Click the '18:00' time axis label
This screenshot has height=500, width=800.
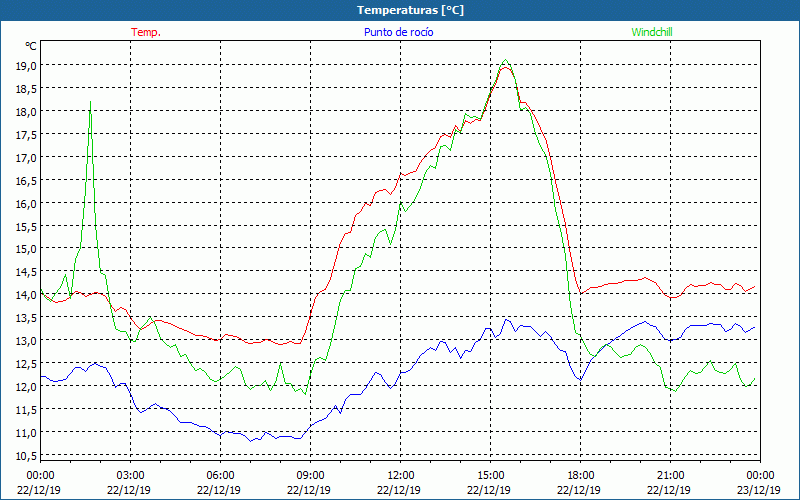(x=581, y=475)
